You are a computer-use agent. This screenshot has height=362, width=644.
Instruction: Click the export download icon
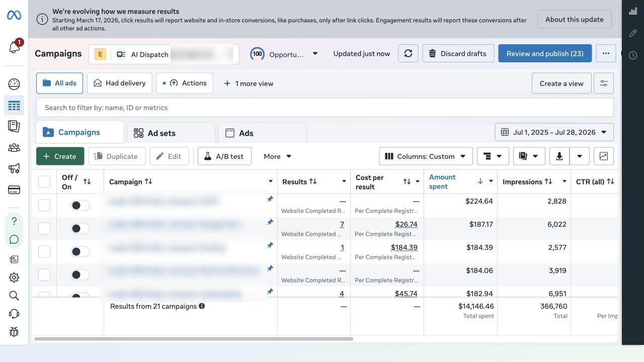tap(559, 156)
